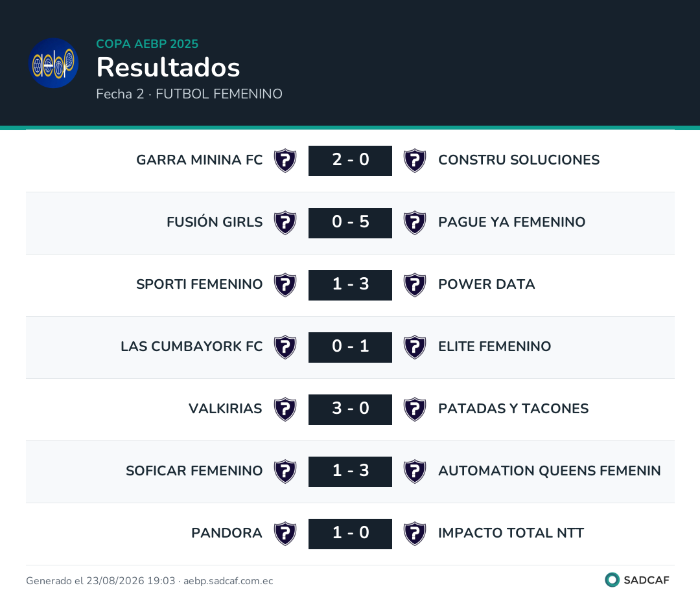Open the Patadas y Tacones team name
Screen dimensions: 700x614
(513, 409)
